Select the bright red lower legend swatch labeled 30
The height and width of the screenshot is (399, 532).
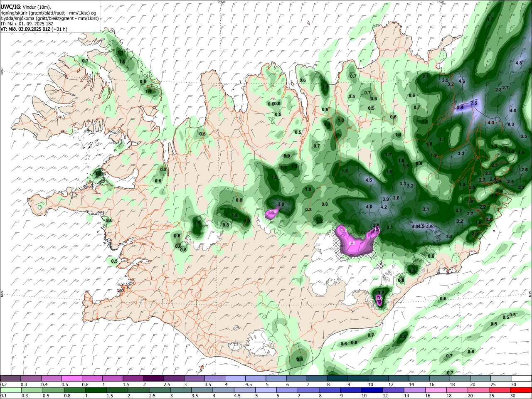click(521, 390)
